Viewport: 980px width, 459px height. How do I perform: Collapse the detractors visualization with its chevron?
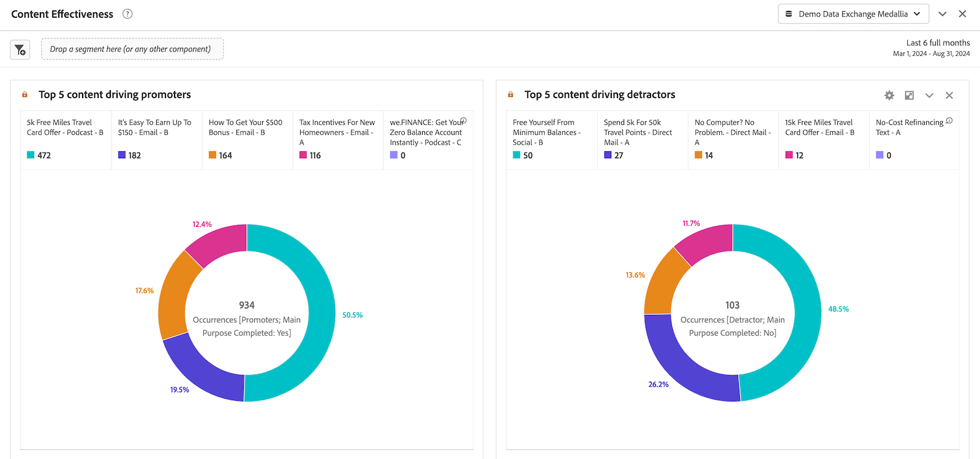[x=929, y=95]
